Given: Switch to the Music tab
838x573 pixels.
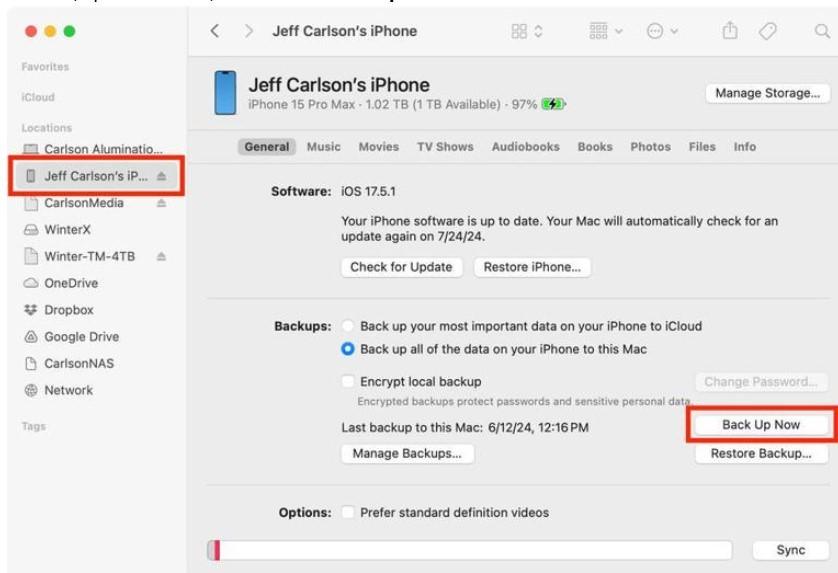Looking at the screenshot, I should 323,147.
